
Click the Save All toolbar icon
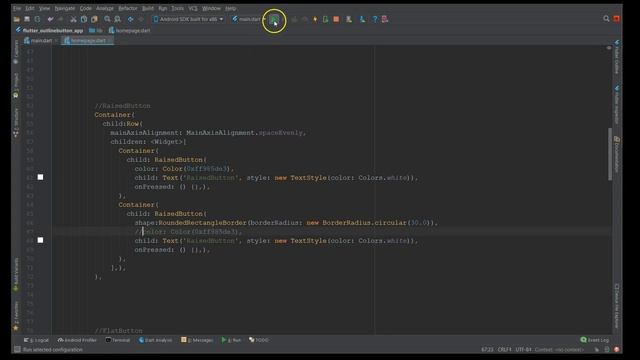pyautogui.click(x=27, y=19)
